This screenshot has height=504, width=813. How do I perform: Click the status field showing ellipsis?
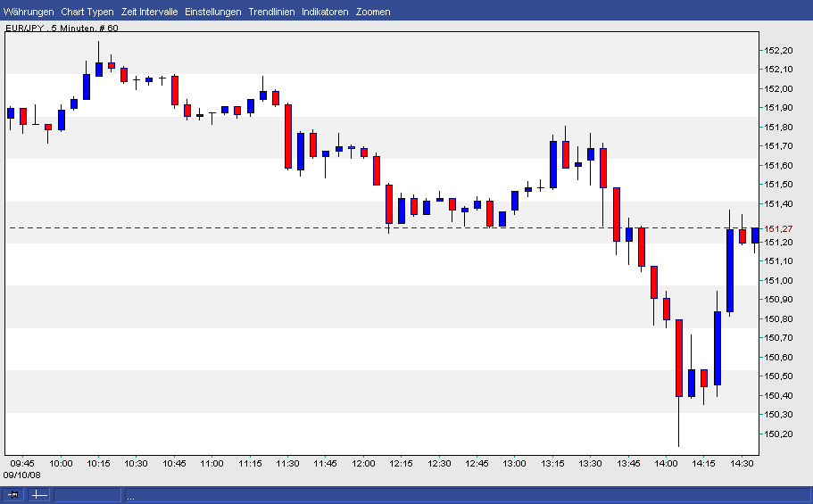click(467, 495)
